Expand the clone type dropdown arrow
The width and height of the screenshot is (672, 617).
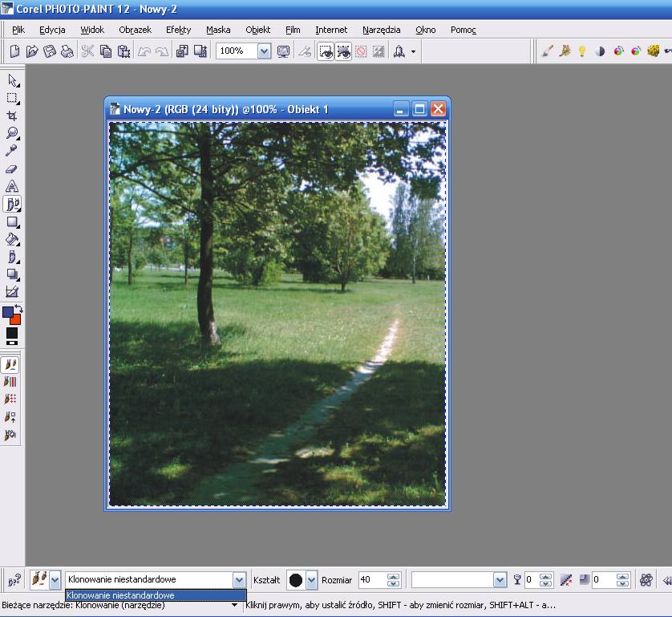(238, 580)
